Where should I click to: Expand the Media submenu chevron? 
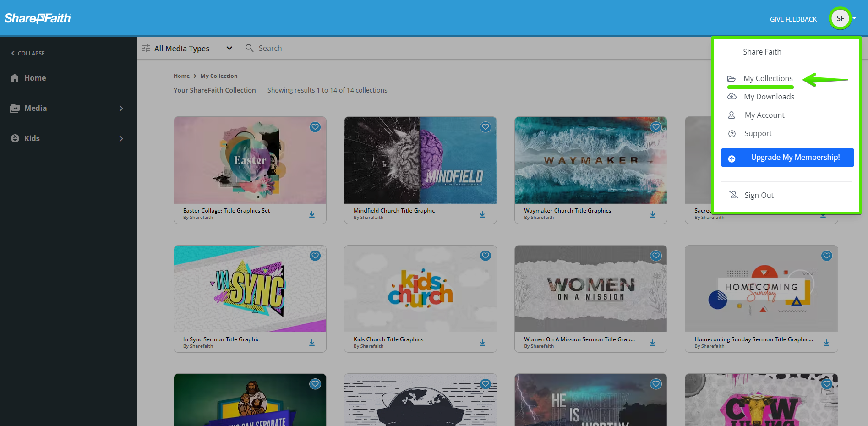coord(121,108)
